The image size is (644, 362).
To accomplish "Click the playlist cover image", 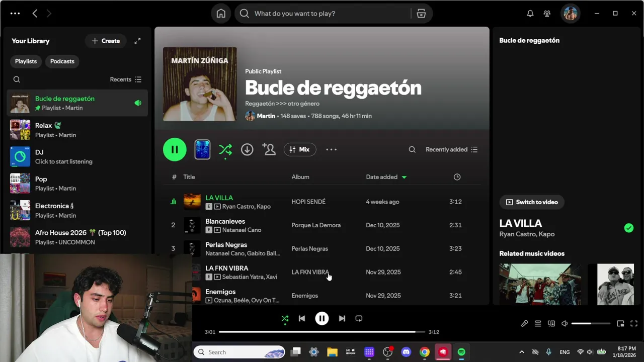I will [200, 84].
